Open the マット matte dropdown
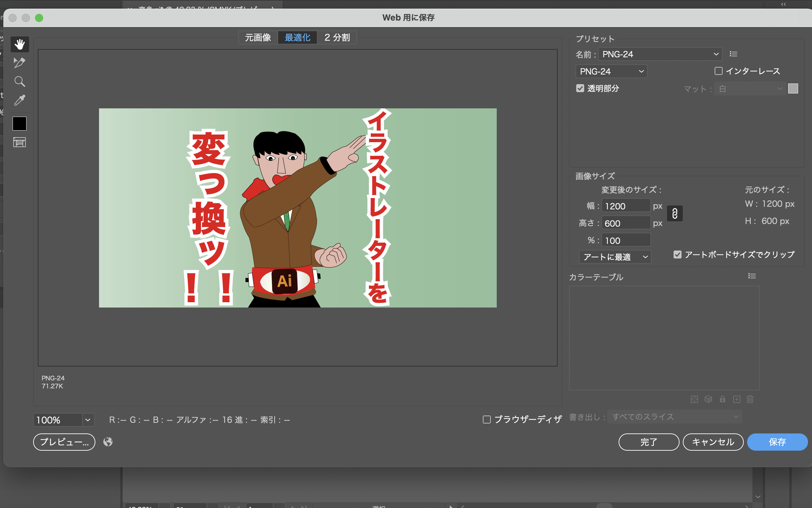The width and height of the screenshot is (812, 508). [749, 89]
